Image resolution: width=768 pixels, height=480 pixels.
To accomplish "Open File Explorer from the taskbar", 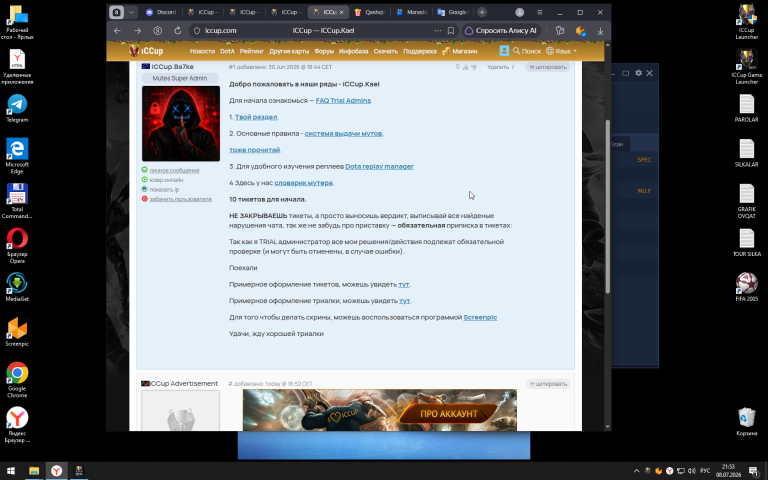I will coord(34,471).
